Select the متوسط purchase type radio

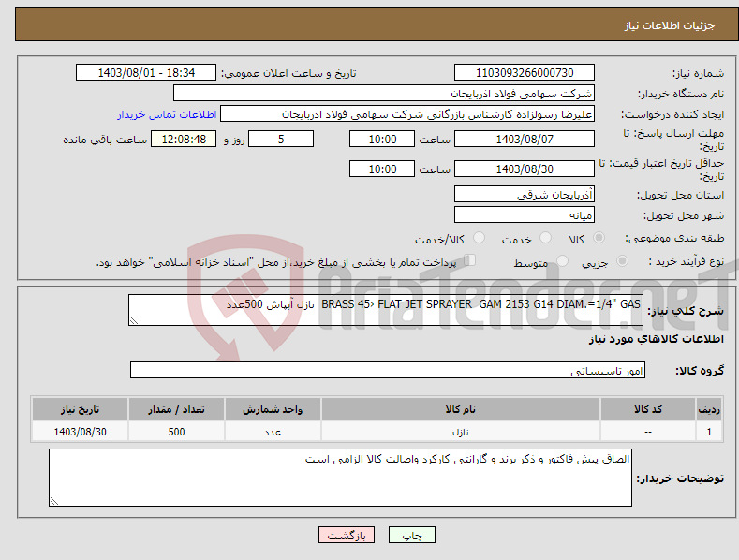click(x=562, y=260)
